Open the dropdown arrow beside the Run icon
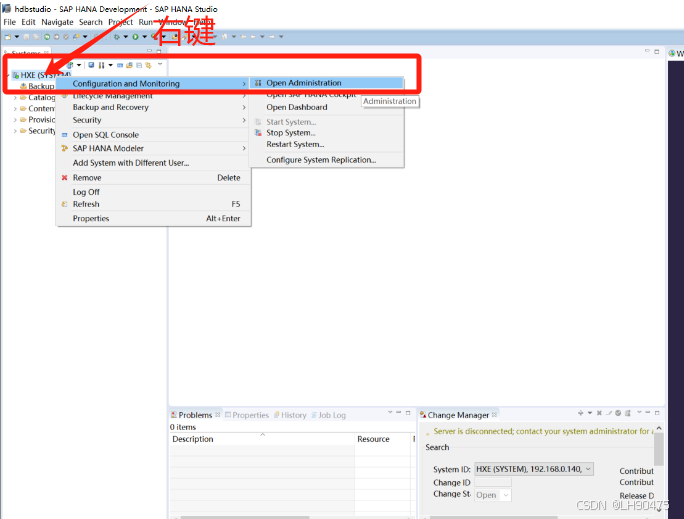Viewport: 684px width, 519px height. tap(144, 37)
